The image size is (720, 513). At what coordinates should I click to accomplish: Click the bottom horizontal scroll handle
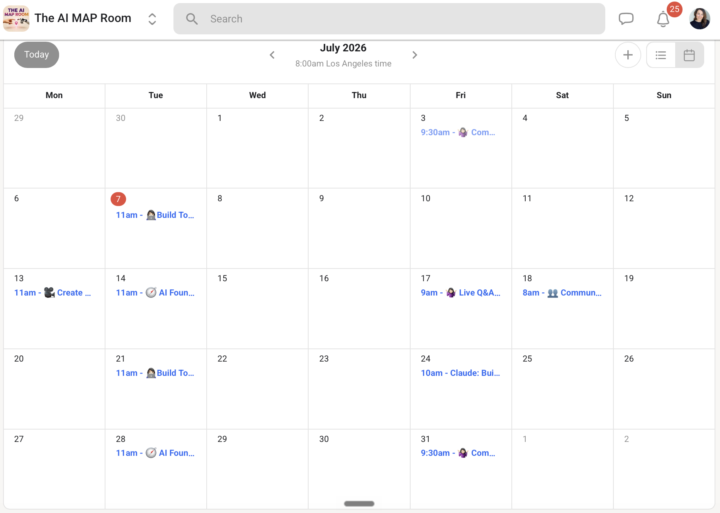359,504
